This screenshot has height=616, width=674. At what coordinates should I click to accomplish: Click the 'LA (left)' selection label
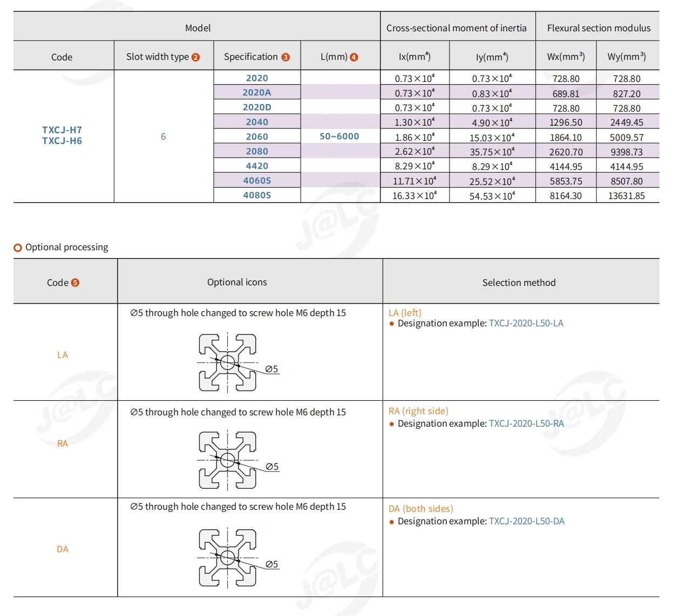[x=405, y=313]
